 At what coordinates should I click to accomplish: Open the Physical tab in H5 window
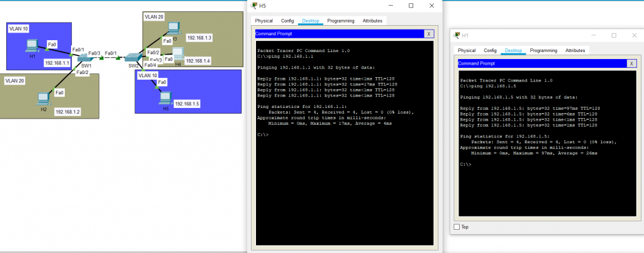(264, 21)
